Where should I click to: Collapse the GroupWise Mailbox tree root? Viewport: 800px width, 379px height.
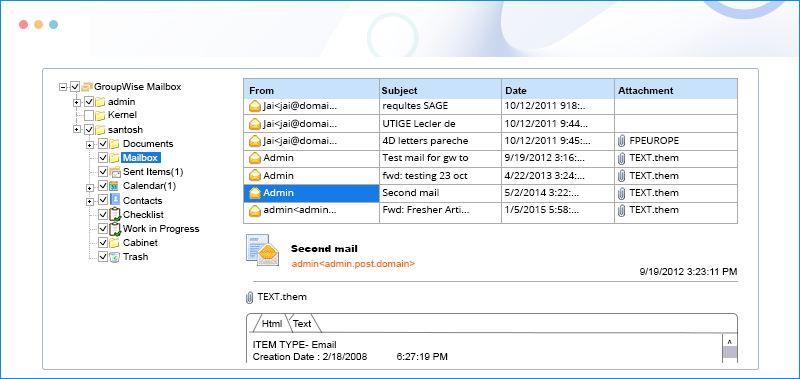tap(63, 87)
